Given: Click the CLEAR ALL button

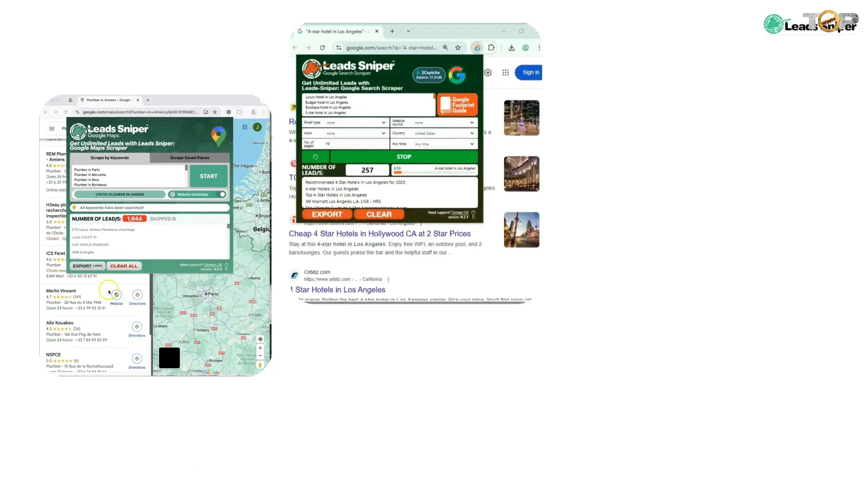Looking at the screenshot, I should (x=124, y=266).
